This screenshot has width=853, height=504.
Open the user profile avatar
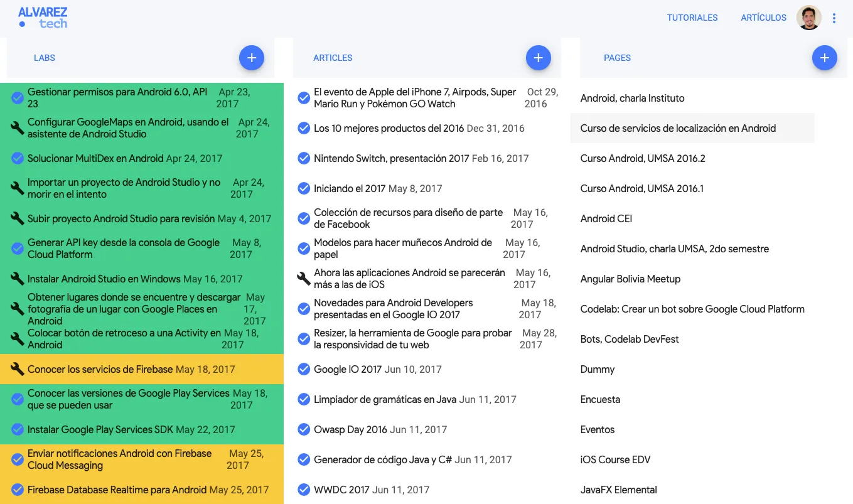(x=809, y=18)
